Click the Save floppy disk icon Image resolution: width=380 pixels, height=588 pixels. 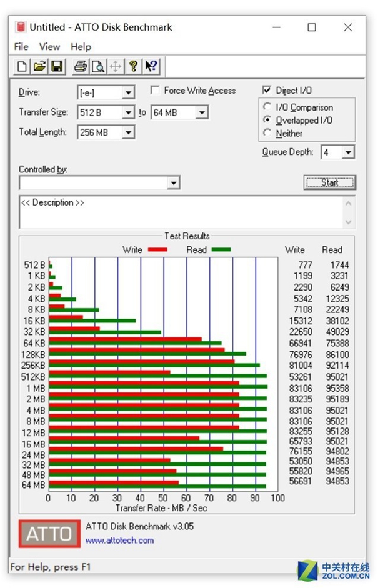56,66
